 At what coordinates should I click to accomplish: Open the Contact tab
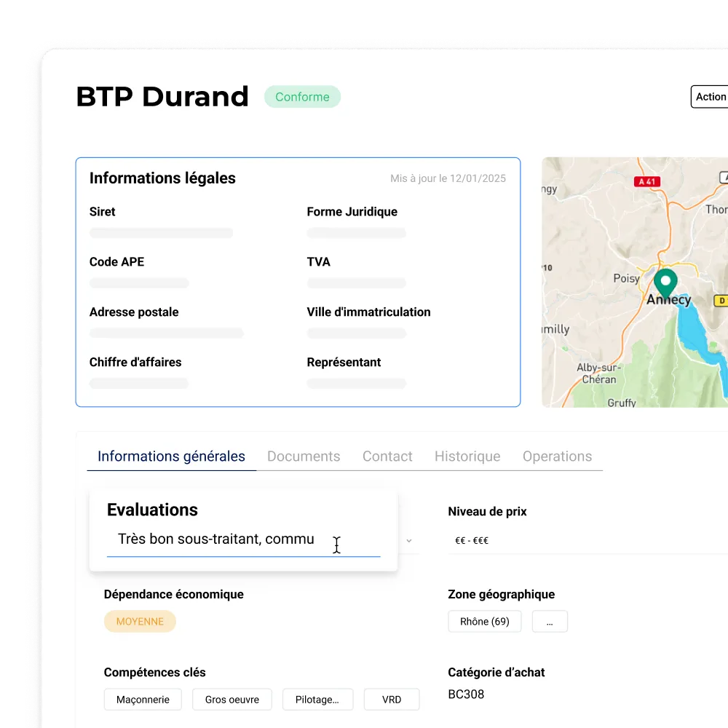tap(387, 456)
